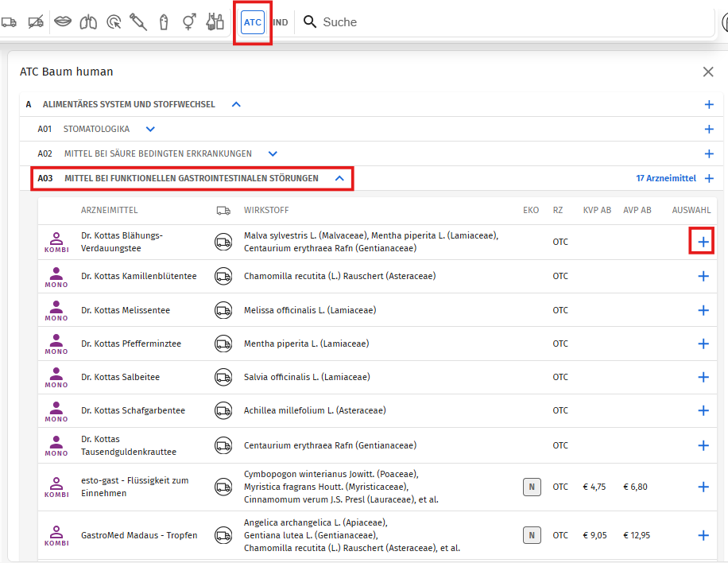Add Dr. Kottas Tausendguldenkrauttee to selection
The width and height of the screenshot is (728, 563).
click(x=703, y=445)
